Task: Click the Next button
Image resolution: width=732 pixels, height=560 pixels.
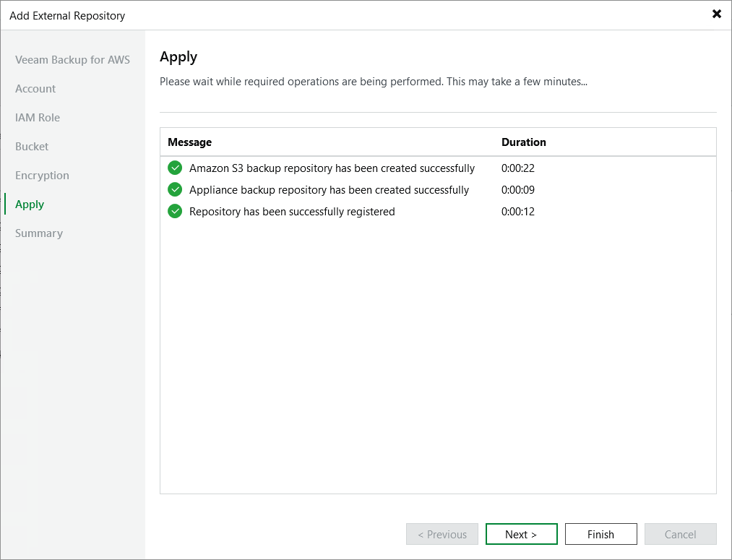Action: coord(521,535)
